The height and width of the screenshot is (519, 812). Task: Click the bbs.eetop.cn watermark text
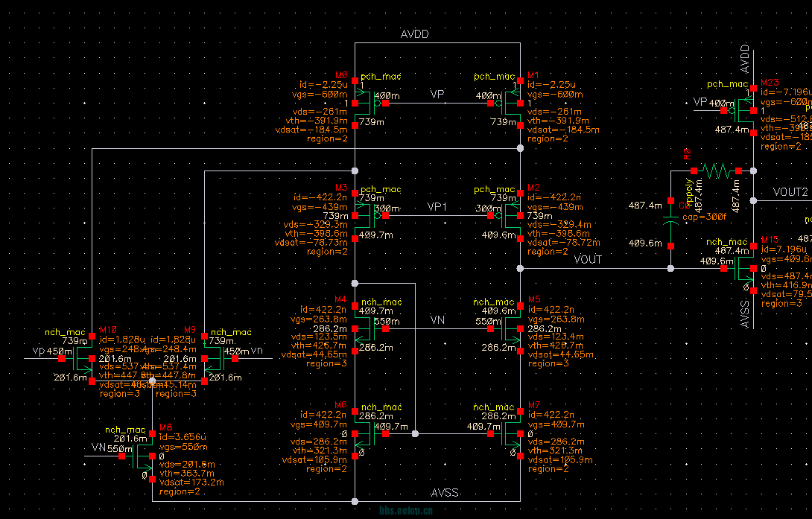405,512
